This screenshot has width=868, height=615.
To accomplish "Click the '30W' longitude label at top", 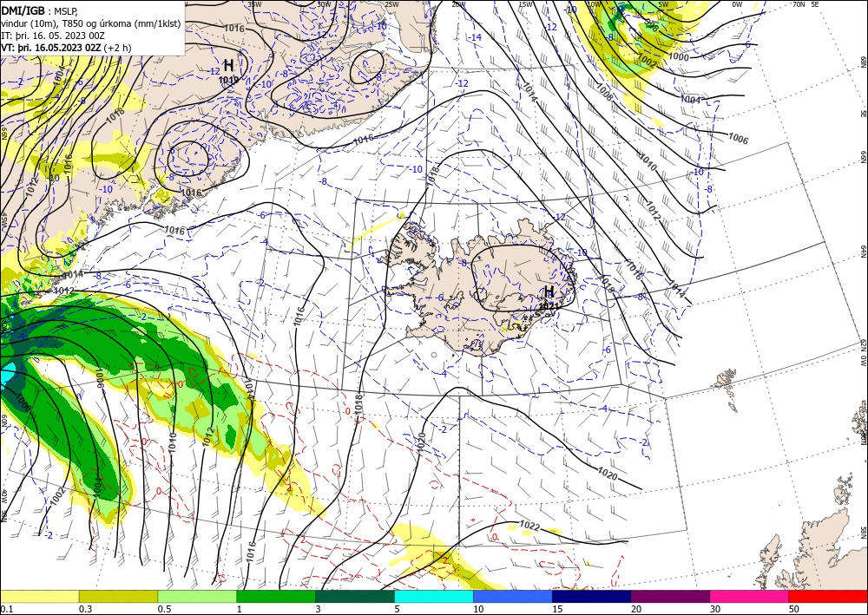I will point(325,4).
